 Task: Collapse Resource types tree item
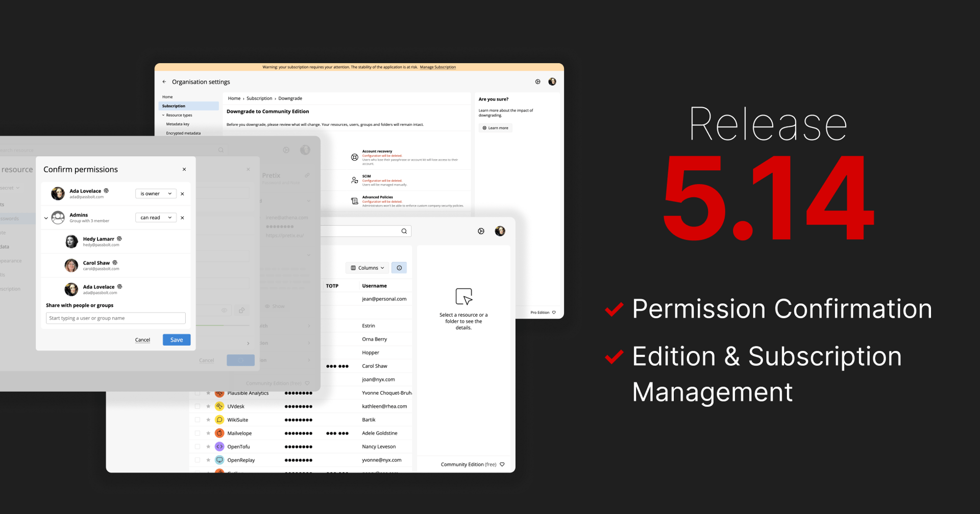tap(163, 115)
